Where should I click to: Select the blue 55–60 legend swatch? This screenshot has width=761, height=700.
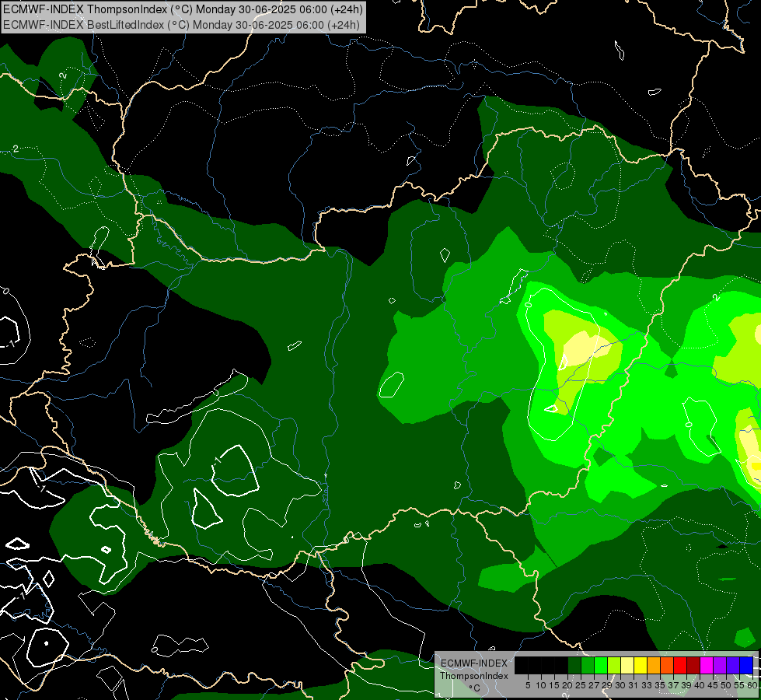pyautogui.click(x=746, y=665)
